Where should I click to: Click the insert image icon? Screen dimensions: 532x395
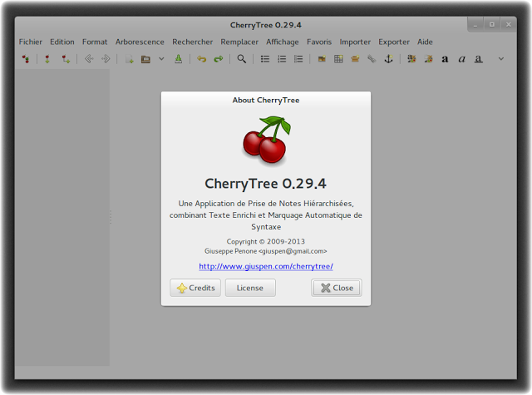click(x=322, y=59)
